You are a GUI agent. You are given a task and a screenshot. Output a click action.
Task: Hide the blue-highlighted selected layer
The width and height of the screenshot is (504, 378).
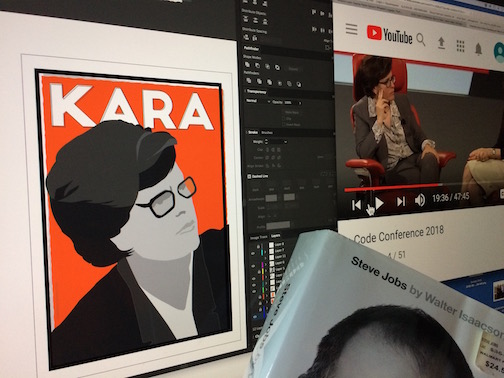[256, 317]
